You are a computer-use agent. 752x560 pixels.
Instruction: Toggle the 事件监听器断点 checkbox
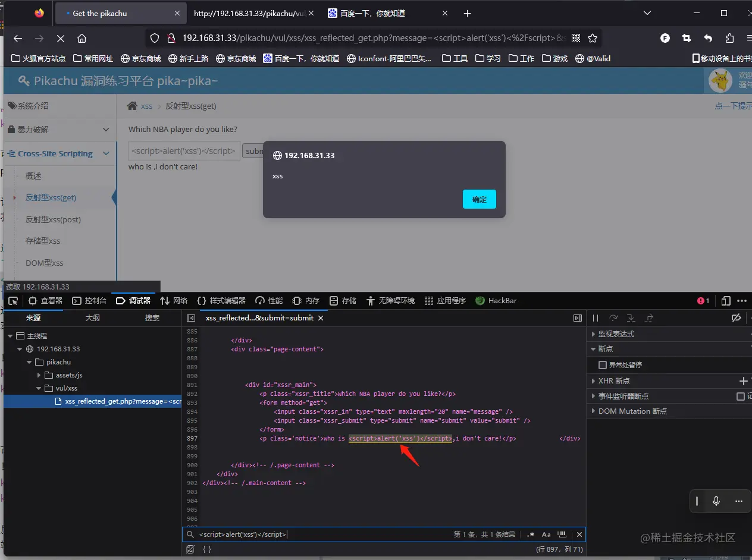(741, 396)
